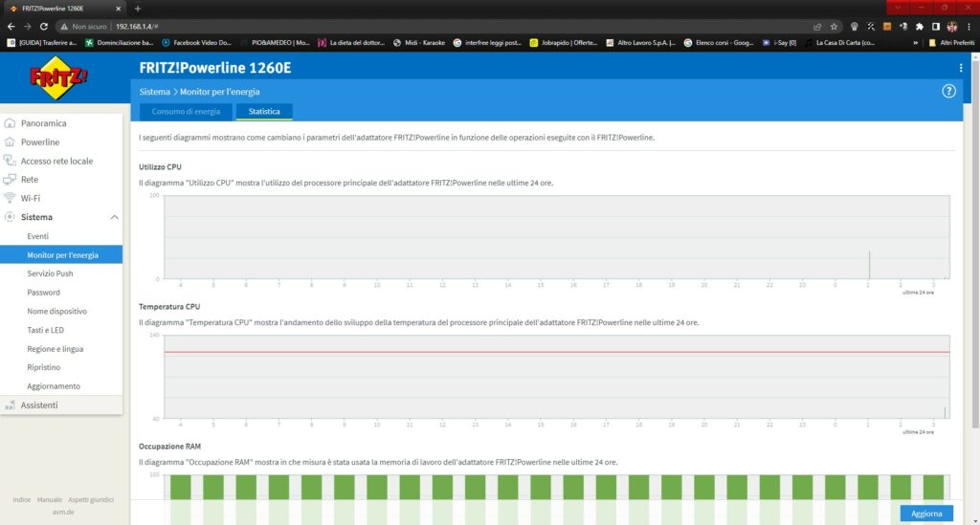Open Regione e lingua settings
980x525 pixels.
pos(55,348)
